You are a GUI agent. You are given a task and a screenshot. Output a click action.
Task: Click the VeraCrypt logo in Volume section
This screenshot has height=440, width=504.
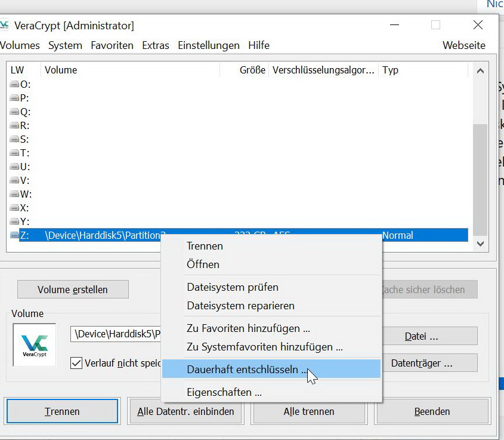[x=35, y=345]
